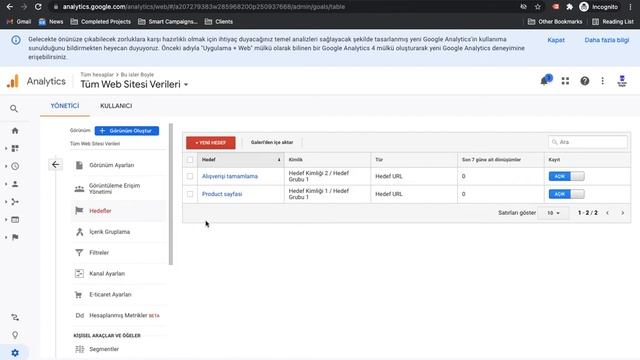This screenshot has height=360, width=640.
Task: Open the Chrome three-dot menu
Action: [x=630, y=7]
